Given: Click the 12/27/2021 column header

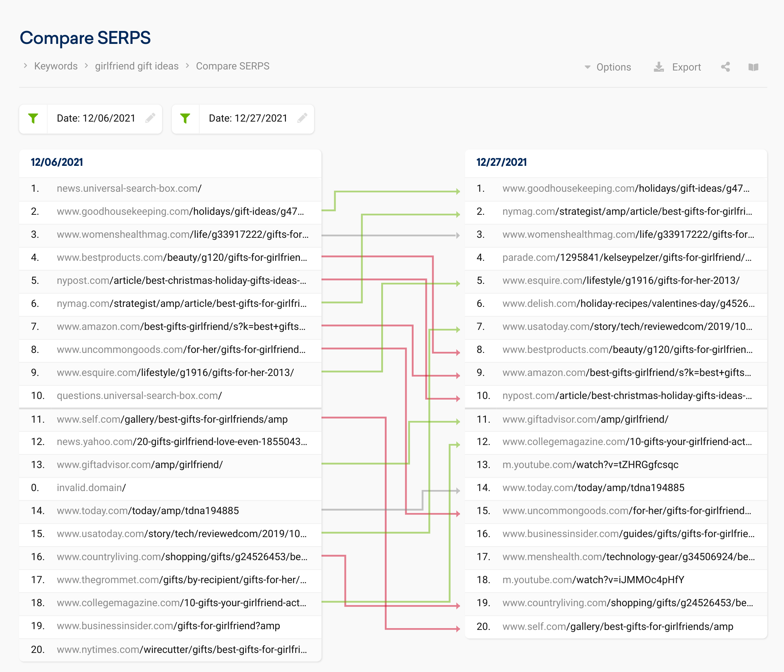Looking at the screenshot, I should [x=502, y=162].
